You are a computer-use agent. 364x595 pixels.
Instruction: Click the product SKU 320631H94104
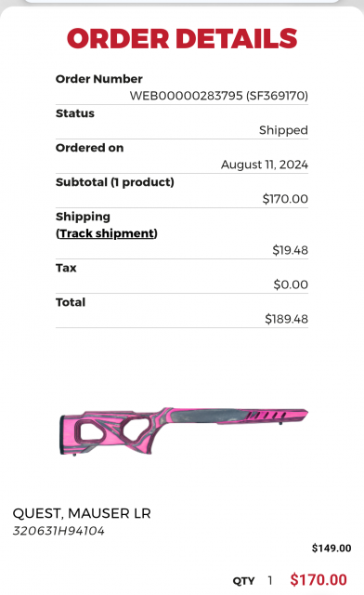[58, 531]
